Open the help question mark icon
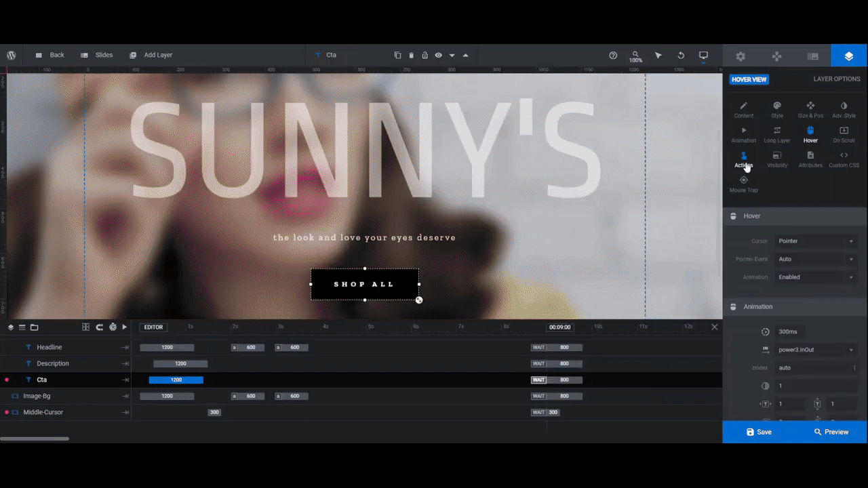868x488 pixels. [613, 55]
